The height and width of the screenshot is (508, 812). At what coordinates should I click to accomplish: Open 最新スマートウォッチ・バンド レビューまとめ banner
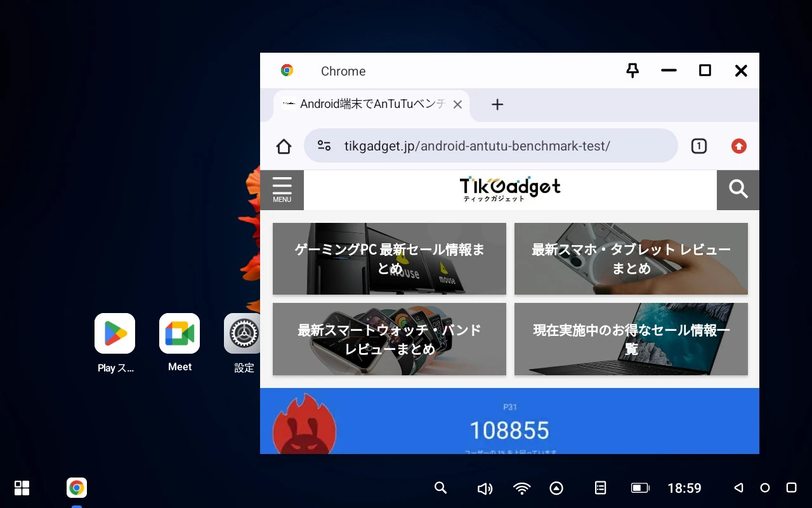tap(389, 339)
